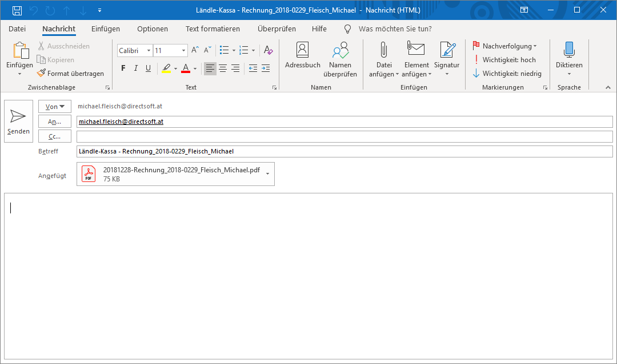
Task: Decrease paragraph indent
Action: pyautogui.click(x=253, y=68)
